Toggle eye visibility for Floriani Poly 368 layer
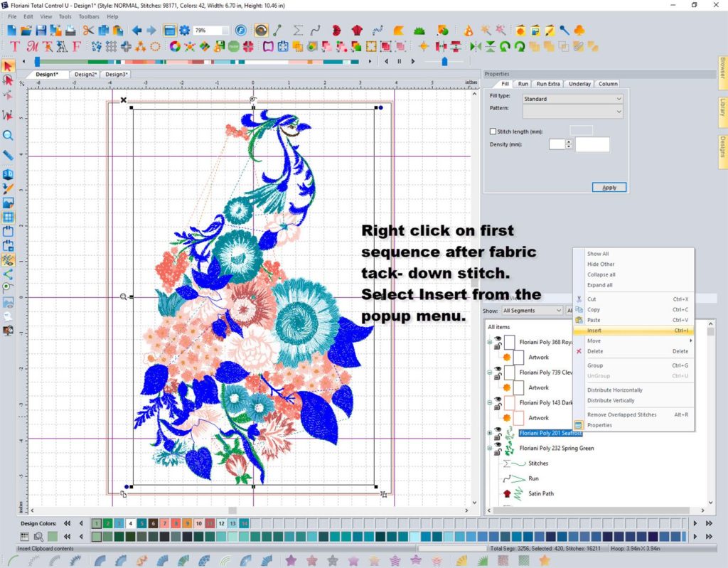 498,339
